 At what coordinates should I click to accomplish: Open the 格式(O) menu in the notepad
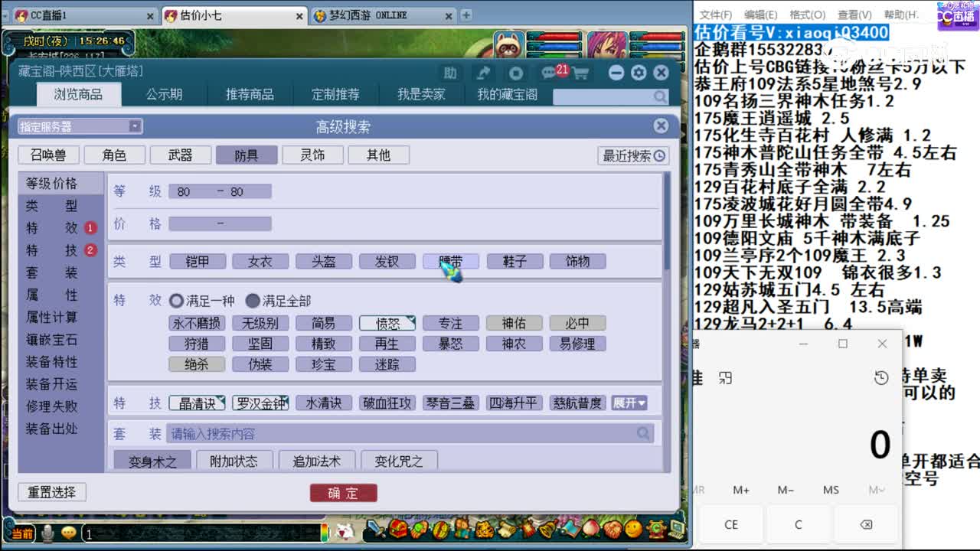point(807,15)
